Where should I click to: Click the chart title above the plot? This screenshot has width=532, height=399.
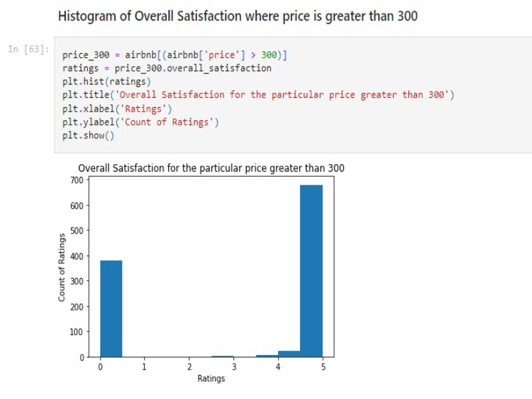[211, 168]
